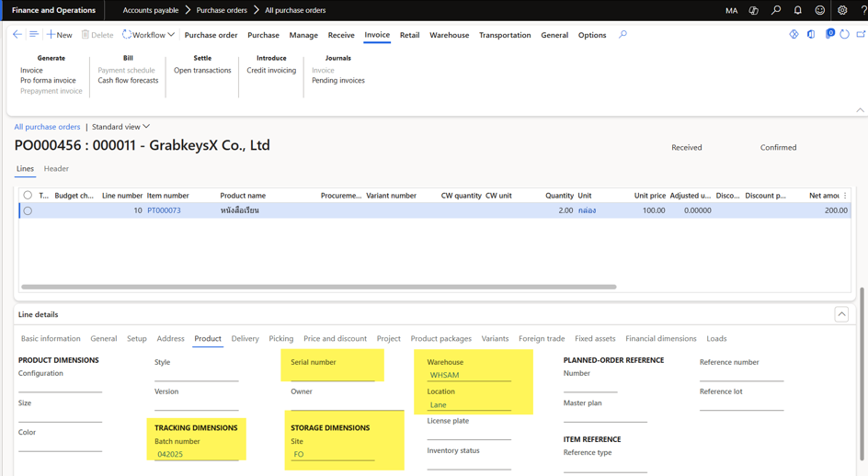
Task: Click the Location field Lane
Action: (469, 404)
